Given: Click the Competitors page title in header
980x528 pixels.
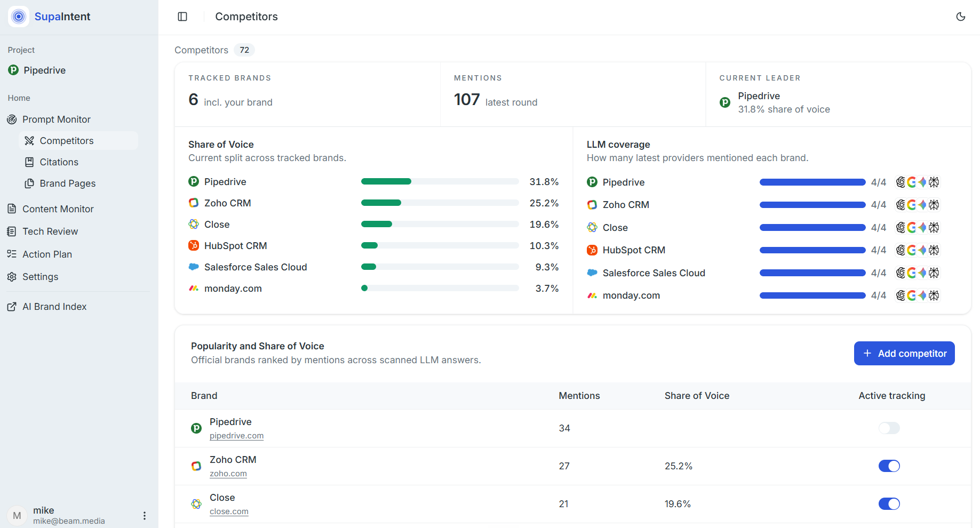Looking at the screenshot, I should coord(246,17).
